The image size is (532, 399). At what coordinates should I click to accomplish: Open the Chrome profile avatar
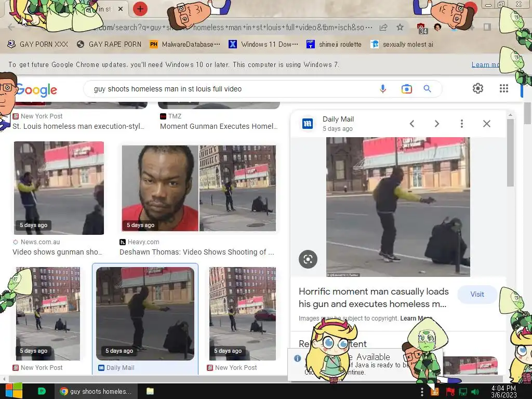coord(437,27)
